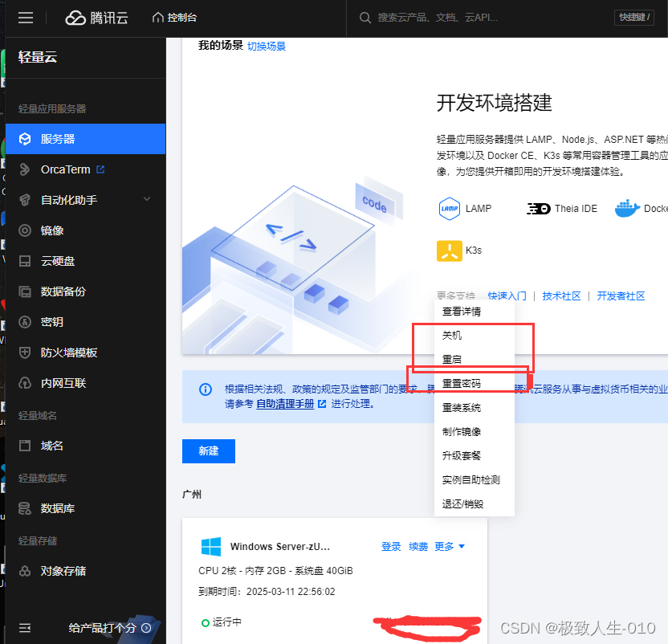
Task: Open the 快速入门 link
Action: coord(507,296)
